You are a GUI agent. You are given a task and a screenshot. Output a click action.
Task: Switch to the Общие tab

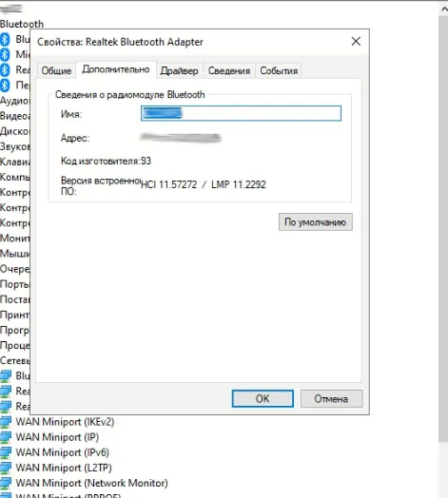pos(56,70)
